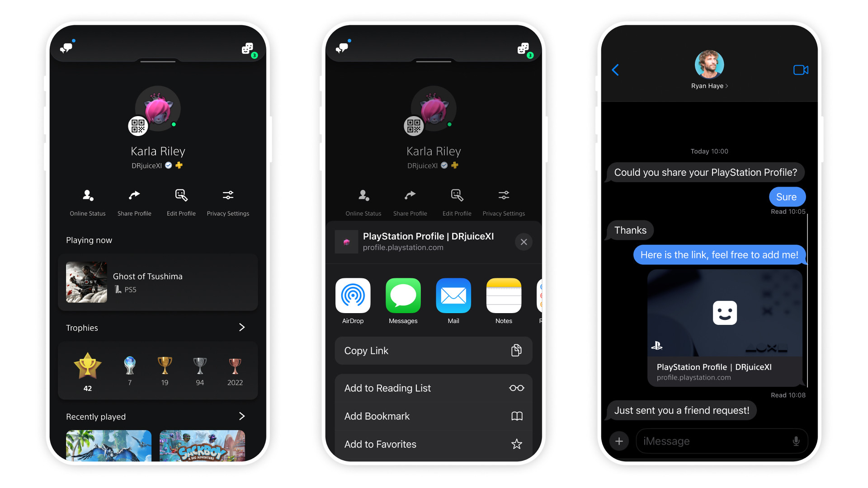
Task: Click the Privacy Settings icon
Action: (x=229, y=196)
